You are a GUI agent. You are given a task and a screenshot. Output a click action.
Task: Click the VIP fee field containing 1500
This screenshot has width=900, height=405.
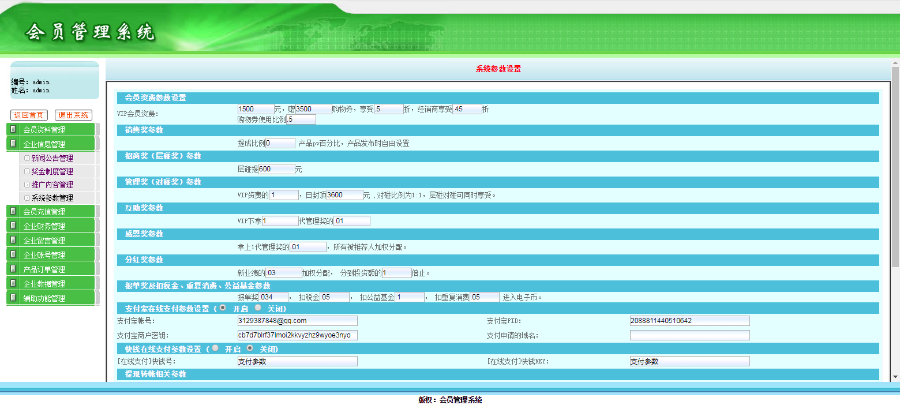pyautogui.click(x=255, y=109)
